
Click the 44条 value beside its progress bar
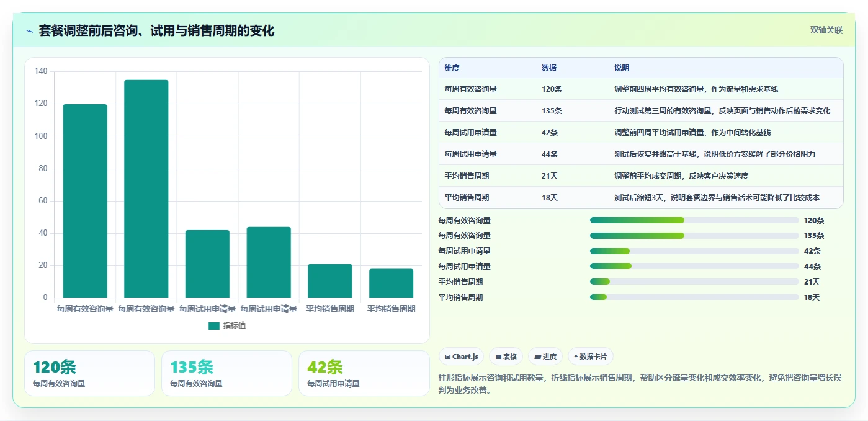812,267
